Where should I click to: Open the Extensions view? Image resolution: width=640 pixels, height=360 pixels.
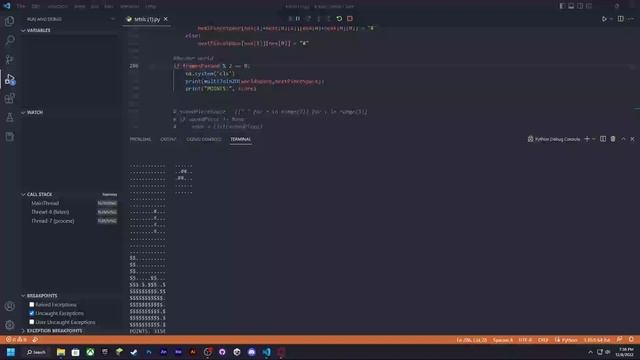(9, 98)
